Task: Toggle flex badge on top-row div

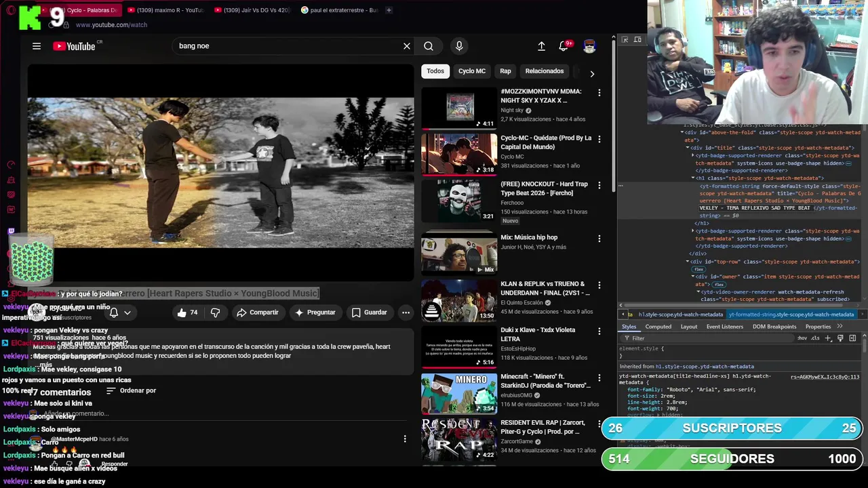Action: pos(698,269)
